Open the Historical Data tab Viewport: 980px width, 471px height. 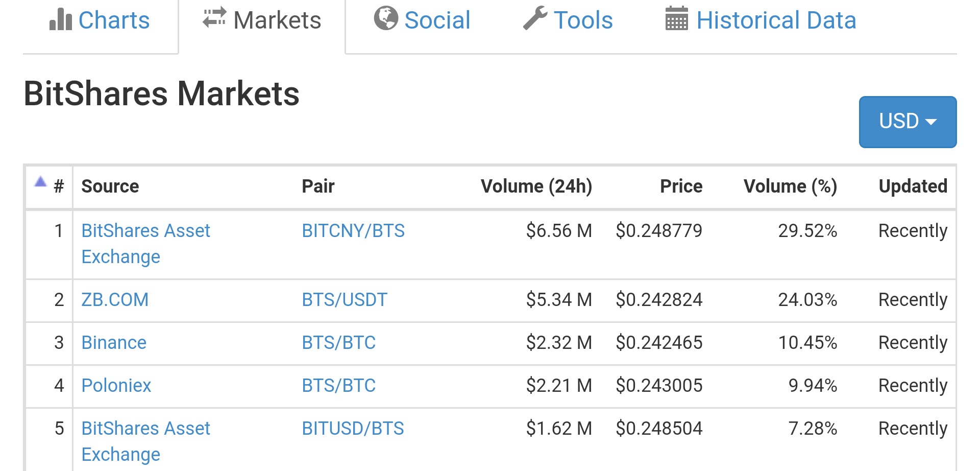(x=776, y=20)
